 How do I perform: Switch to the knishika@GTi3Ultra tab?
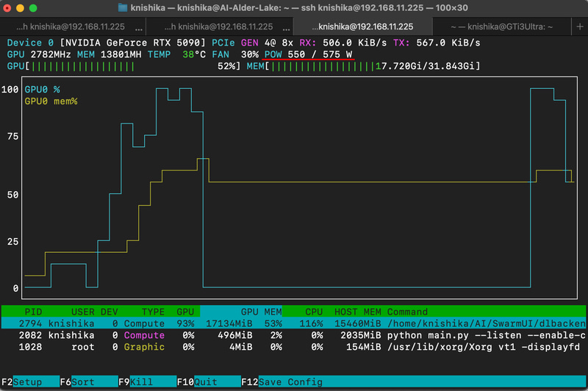pos(502,26)
